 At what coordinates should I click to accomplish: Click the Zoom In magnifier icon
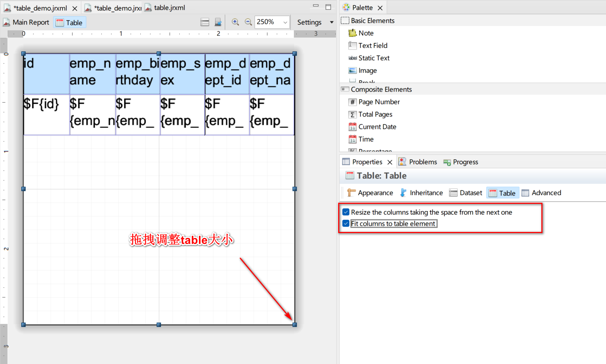pos(235,22)
